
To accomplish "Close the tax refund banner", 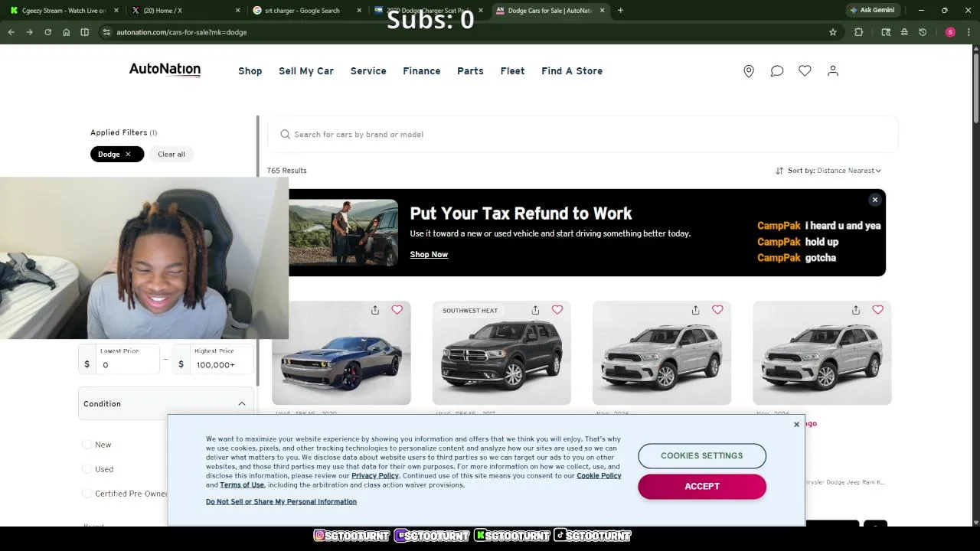I will coord(874,200).
